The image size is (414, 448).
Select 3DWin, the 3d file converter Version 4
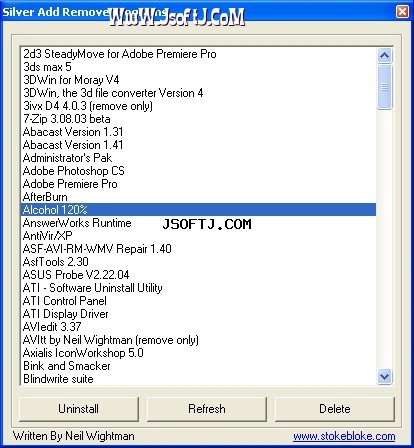[198, 93]
